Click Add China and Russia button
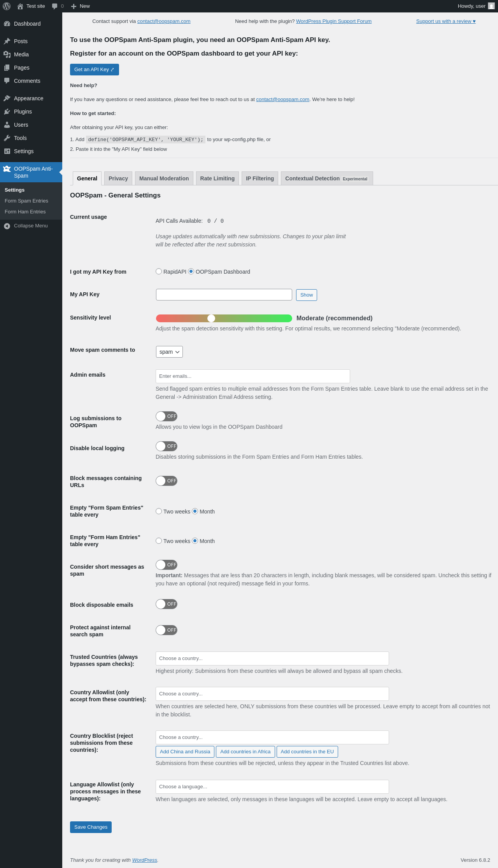 pyautogui.click(x=185, y=752)
